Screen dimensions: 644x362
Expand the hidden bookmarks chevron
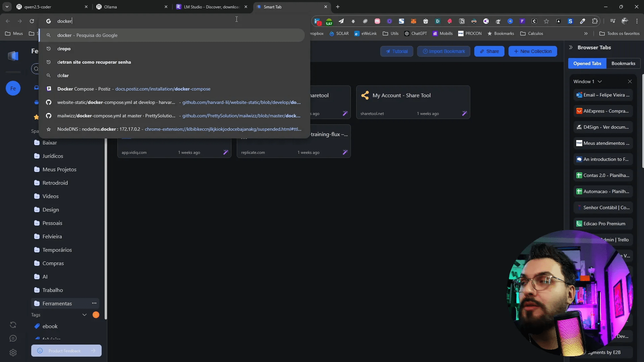586,34
